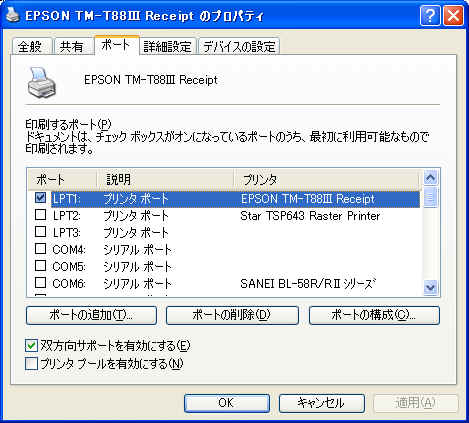Image resolution: width=469 pixels, height=423 pixels.
Task: Click the printer icon in title bar
Action: 12,15
